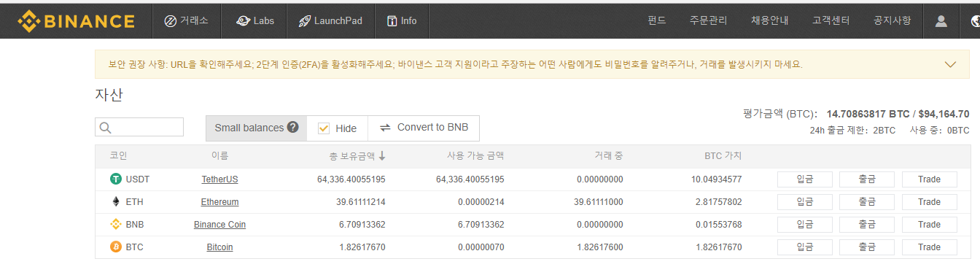Click the 사용 가능 금액 column header
Screen dimensions: 980x267
click(475, 155)
